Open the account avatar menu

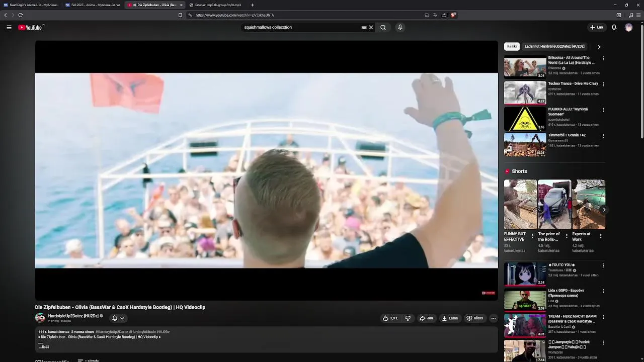pos(628,28)
